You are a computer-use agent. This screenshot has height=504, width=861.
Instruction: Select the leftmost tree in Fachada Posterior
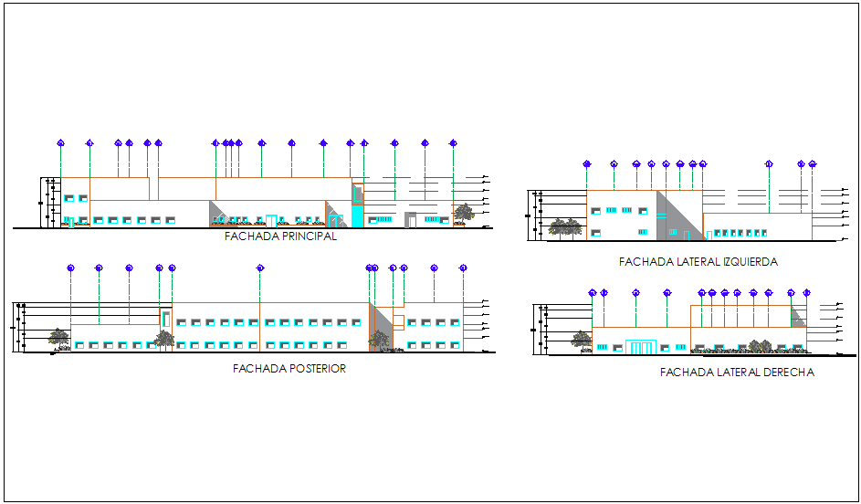pyautogui.click(x=59, y=338)
